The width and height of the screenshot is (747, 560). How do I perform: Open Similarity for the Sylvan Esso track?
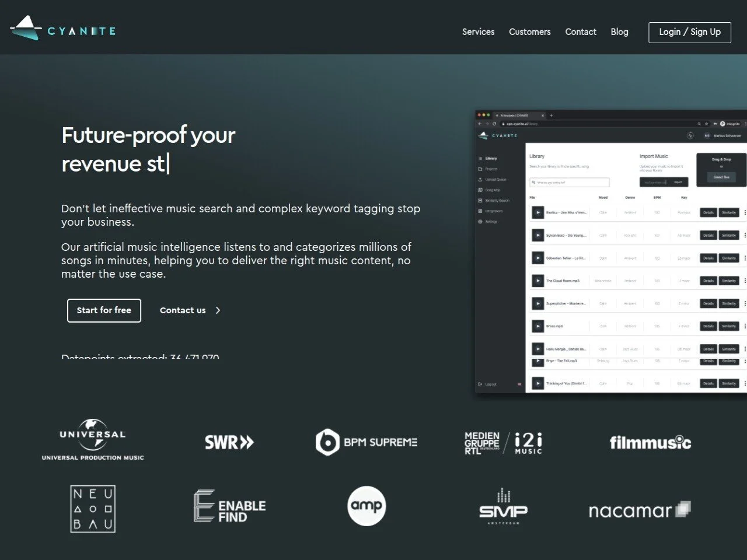tap(729, 235)
